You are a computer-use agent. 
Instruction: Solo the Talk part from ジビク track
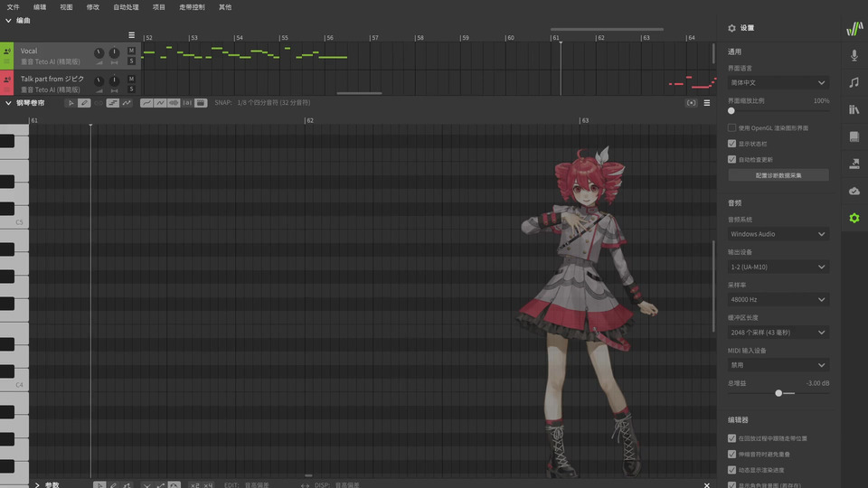(x=131, y=89)
